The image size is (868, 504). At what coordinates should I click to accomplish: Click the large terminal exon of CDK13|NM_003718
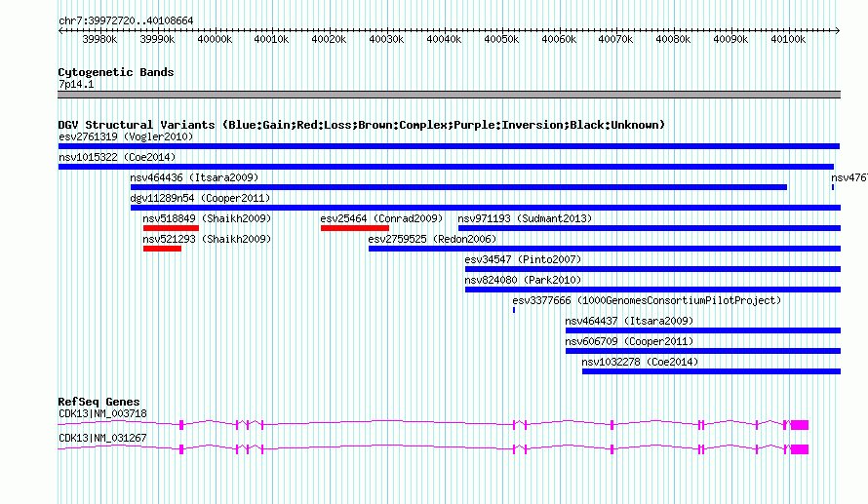pyautogui.click(x=800, y=425)
